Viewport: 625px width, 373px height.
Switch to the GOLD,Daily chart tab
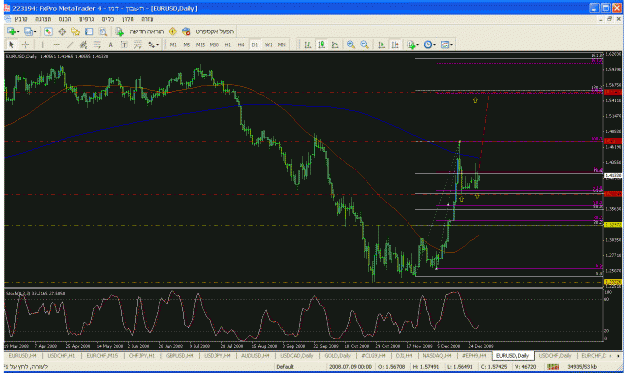(x=337, y=355)
